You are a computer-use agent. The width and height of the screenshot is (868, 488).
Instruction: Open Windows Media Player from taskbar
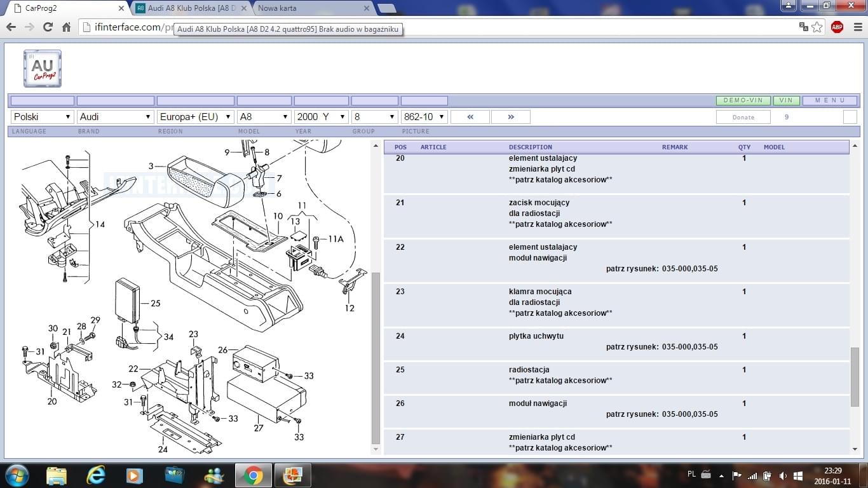tap(134, 475)
